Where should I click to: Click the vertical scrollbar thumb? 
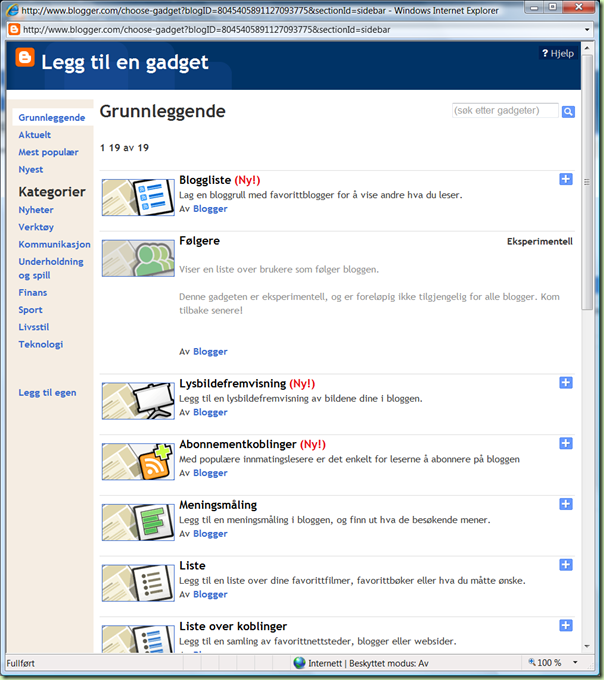[x=587, y=182]
